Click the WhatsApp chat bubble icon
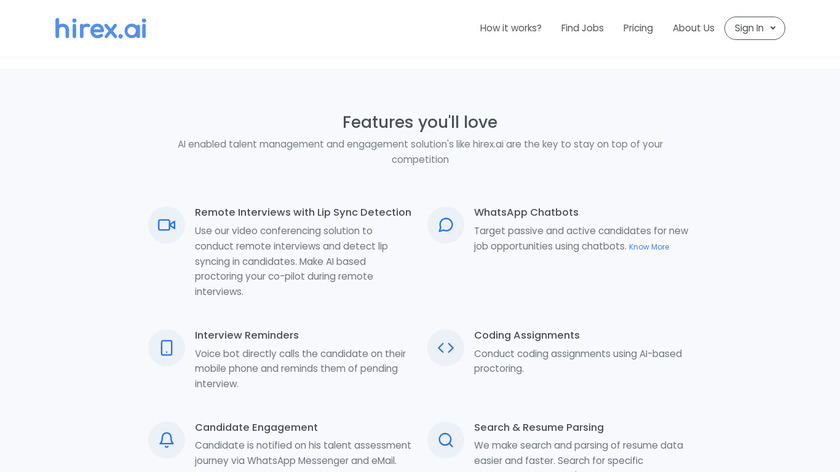 pyautogui.click(x=446, y=225)
